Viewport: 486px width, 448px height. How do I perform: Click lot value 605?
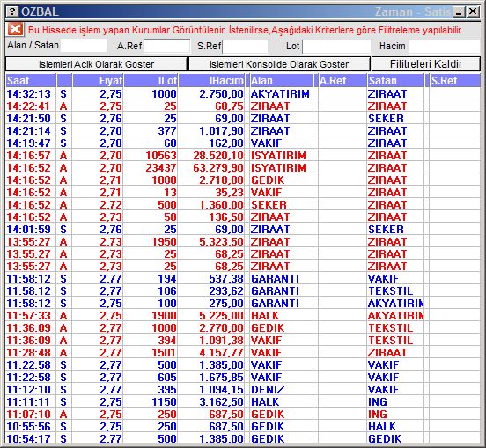167,377
